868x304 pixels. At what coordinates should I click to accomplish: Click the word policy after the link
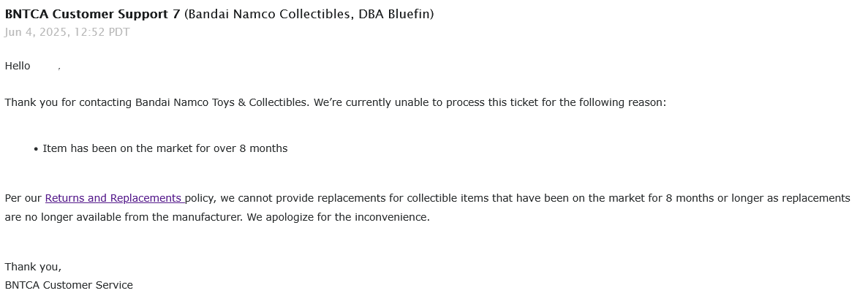(x=200, y=198)
